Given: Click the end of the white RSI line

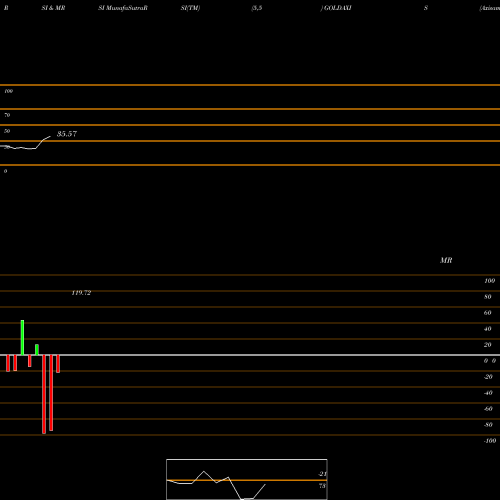Looking at the screenshot, I should click(x=50, y=136).
